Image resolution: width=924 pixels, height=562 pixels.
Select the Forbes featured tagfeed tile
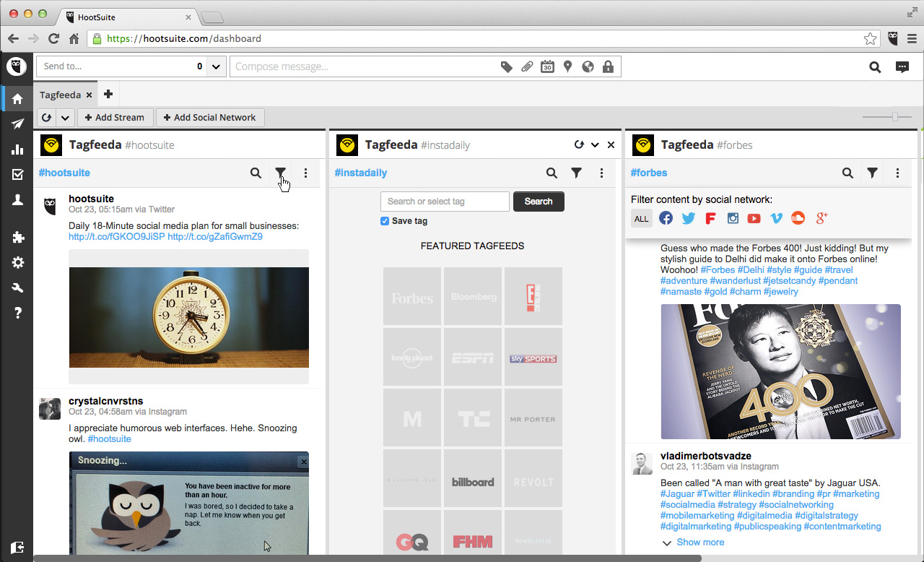[x=412, y=296]
